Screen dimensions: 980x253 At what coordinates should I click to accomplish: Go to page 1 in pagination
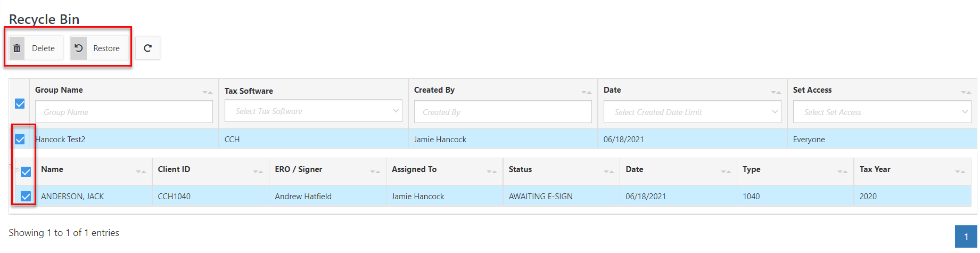coord(966,237)
